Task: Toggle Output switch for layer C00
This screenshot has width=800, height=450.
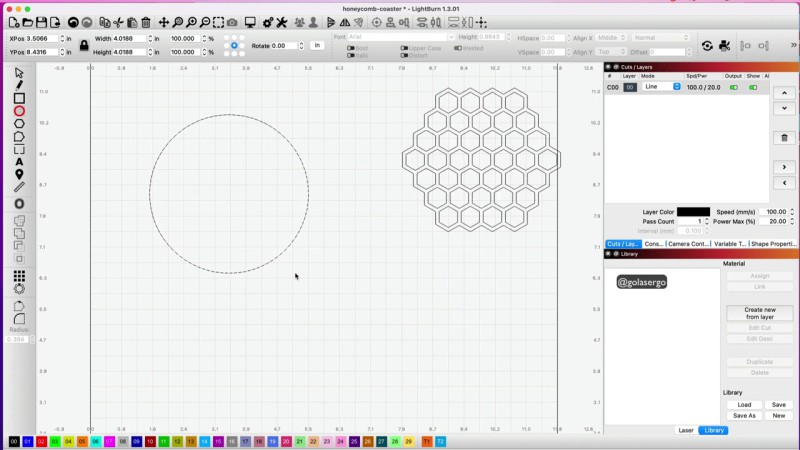Action: pos(733,87)
